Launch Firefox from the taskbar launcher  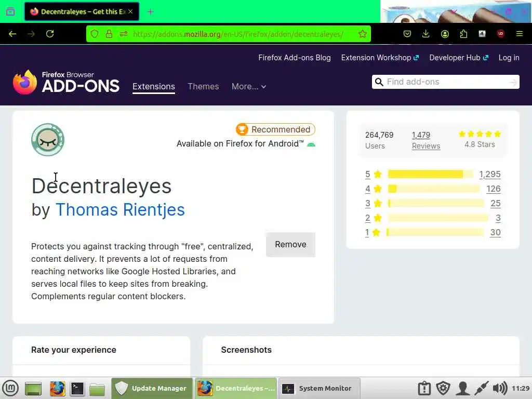57,389
